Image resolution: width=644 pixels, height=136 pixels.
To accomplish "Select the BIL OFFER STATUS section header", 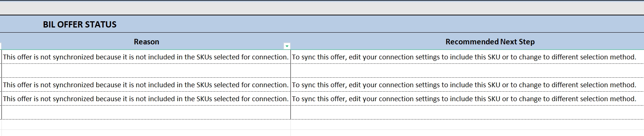I will pos(80,25).
